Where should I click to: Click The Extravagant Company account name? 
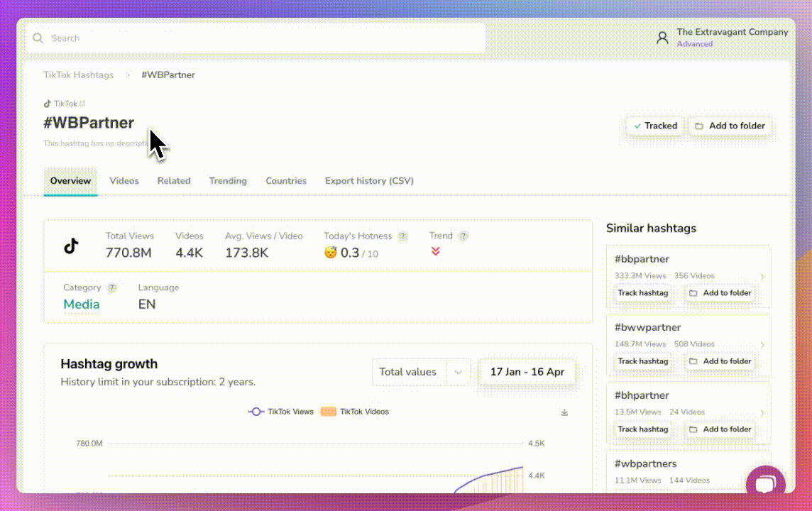733,32
